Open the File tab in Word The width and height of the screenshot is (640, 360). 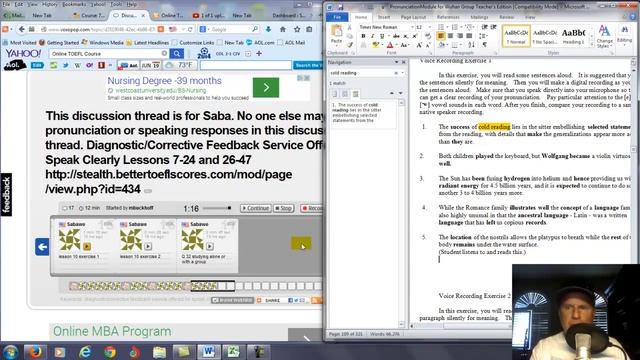click(337, 17)
